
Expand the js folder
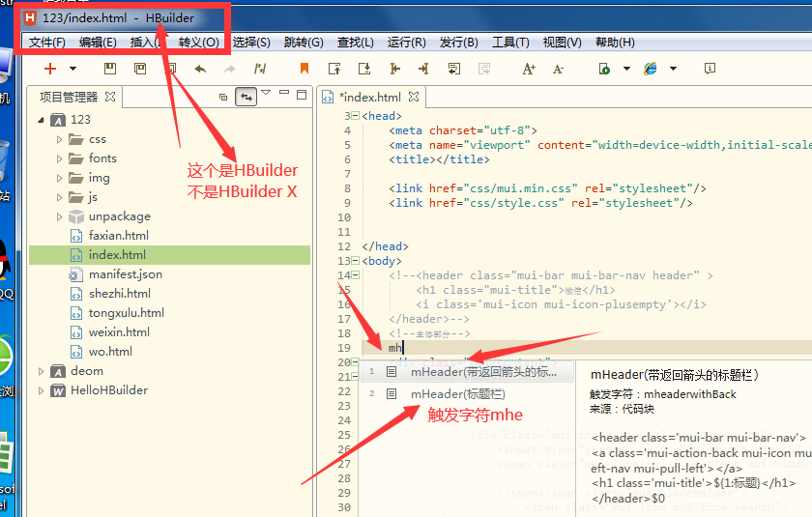[59, 197]
